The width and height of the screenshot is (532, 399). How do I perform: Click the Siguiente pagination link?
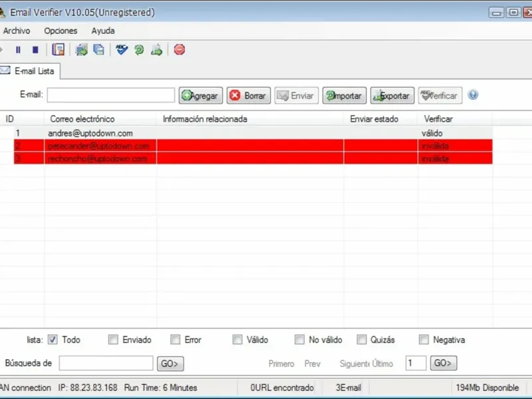355,364
